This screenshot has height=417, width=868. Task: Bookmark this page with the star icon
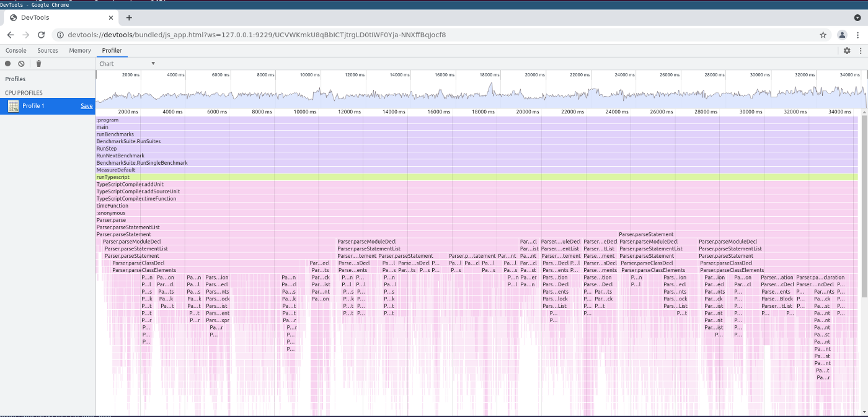[x=823, y=35]
